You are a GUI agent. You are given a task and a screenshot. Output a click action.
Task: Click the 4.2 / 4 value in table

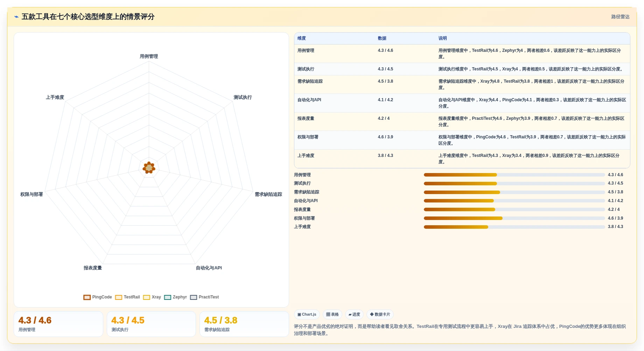click(x=384, y=118)
